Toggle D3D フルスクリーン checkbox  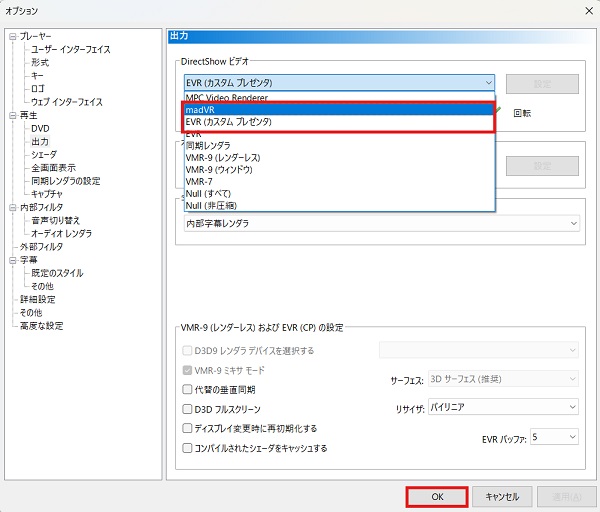pos(188,409)
